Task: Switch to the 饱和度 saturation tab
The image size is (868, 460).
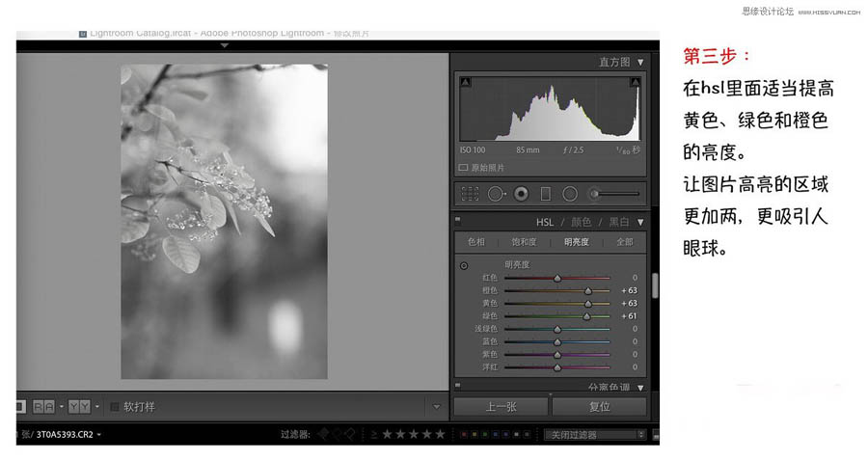Action: [523, 242]
